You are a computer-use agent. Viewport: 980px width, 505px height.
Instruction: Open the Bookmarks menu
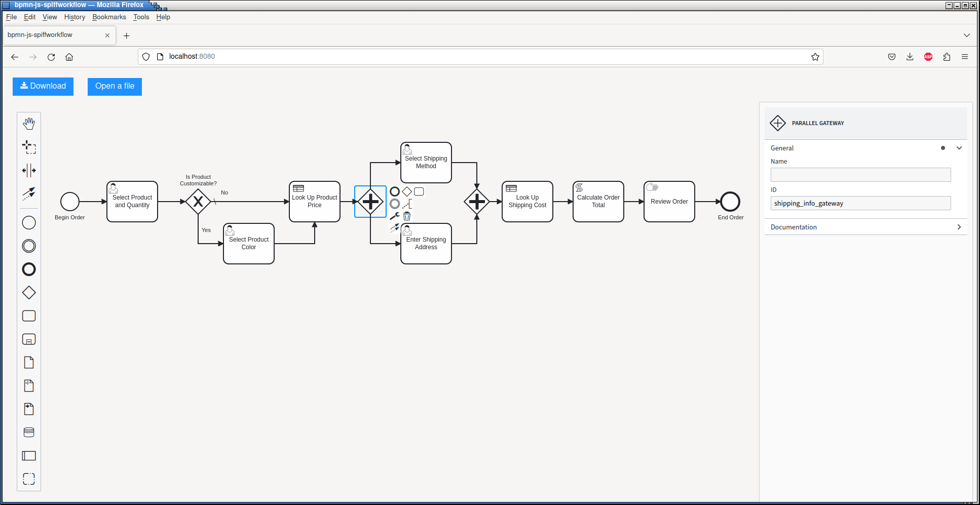coord(109,17)
